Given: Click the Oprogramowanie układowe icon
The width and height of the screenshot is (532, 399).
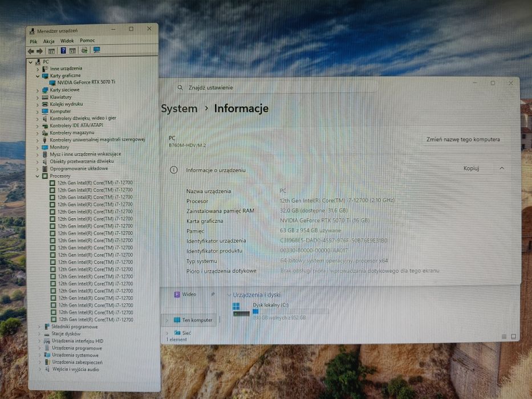Looking at the screenshot, I should point(45,169).
